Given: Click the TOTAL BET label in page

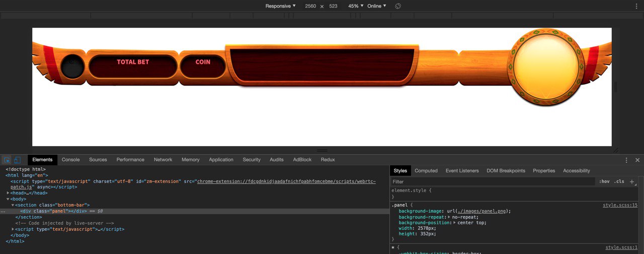Looking at the screenshot, I should [133, 62].
